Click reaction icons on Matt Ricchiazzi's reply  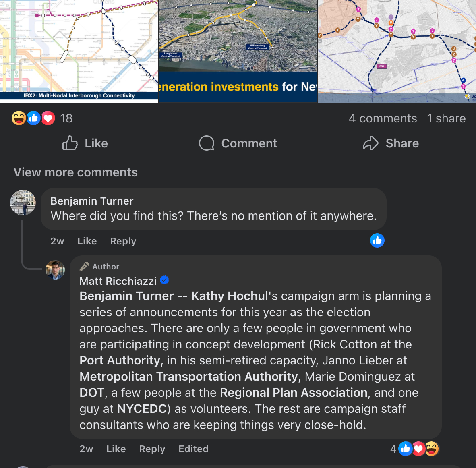[x=418, y=449]
